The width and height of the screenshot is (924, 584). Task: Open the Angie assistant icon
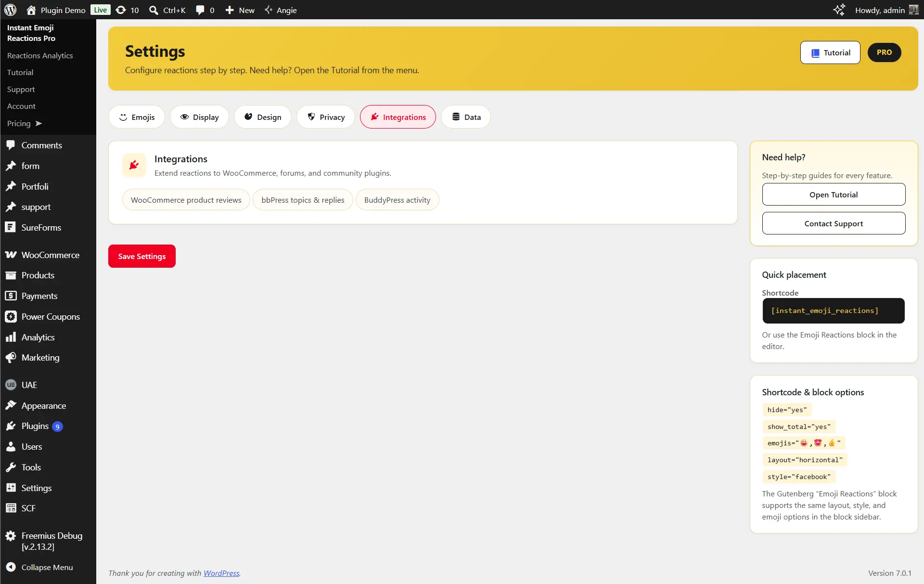coord(269,10)
